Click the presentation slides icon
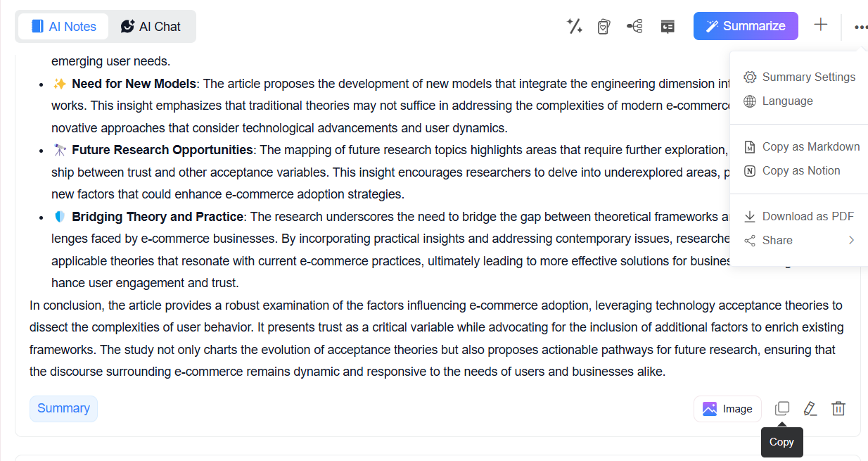Viewport: 868px width, 461px height. [668, 26]
